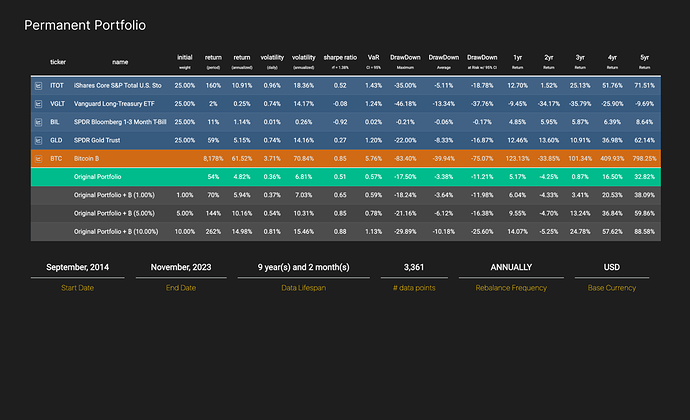Select the Original Portfolio + B (10.00%) row
This screenshot has height=420, width=690.
coord(116,230)
